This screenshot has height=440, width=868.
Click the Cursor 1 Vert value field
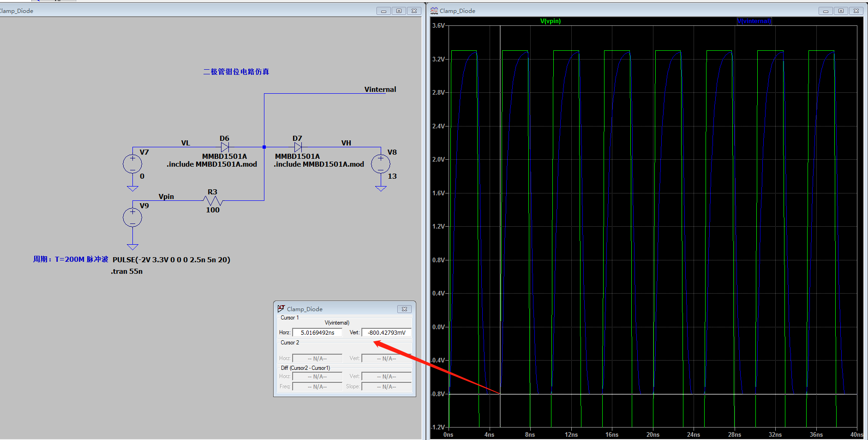[x=386, y=332]
